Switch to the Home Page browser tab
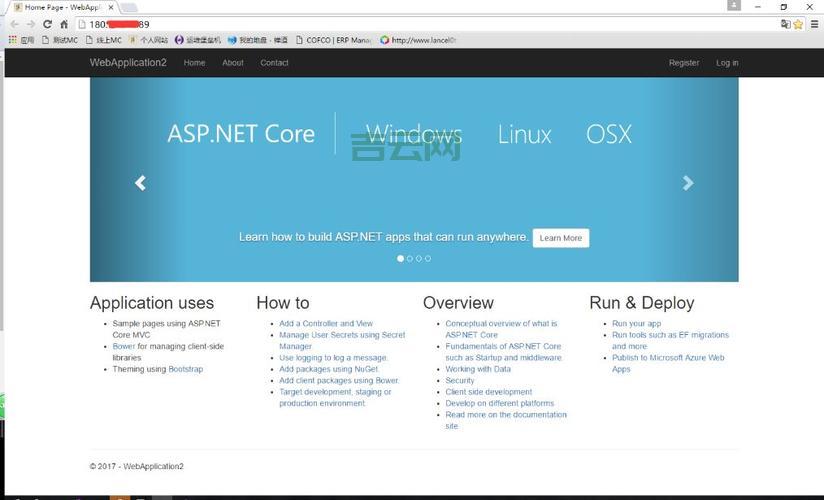 point(62,7)
